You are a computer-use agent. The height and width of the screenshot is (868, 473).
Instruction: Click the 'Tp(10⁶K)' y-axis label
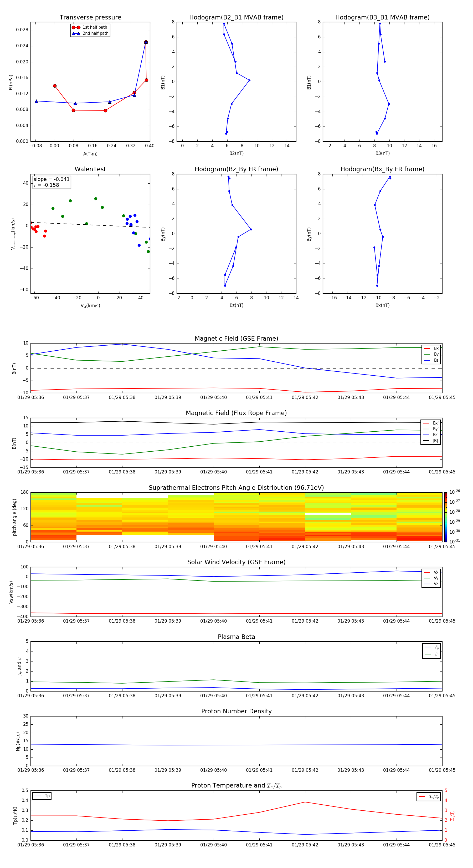15,815
